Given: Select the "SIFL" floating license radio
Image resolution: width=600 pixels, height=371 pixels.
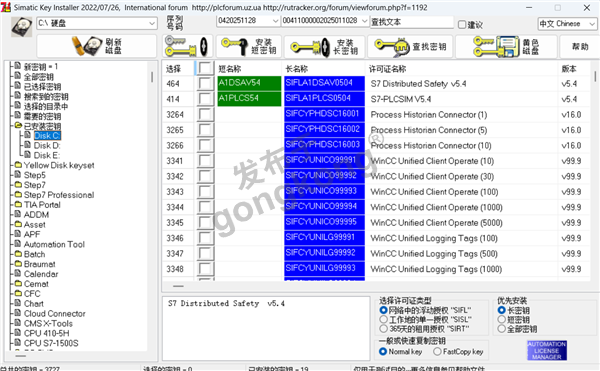Looking at the screenshot, I should (383, 310).
